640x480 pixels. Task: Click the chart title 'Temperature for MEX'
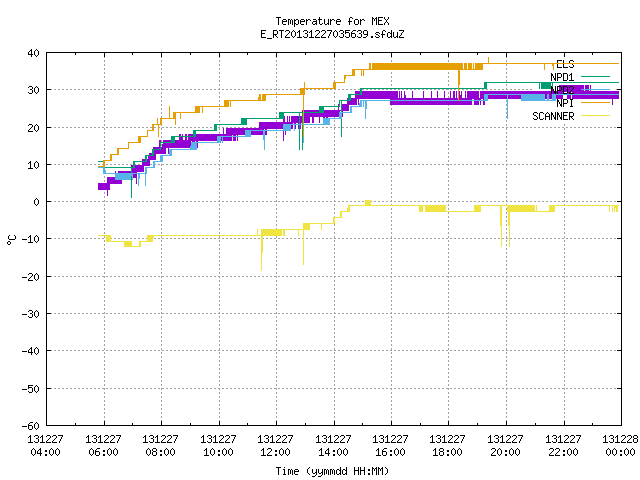click(332, 21)
